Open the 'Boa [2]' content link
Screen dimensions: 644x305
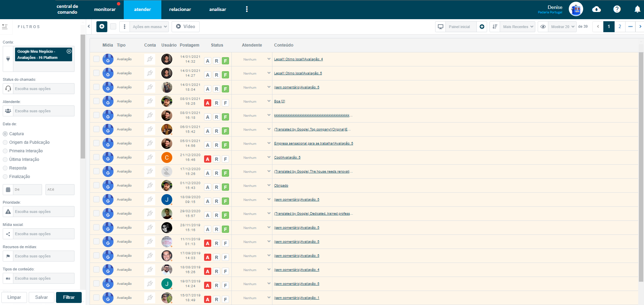(x=280, y=101)
